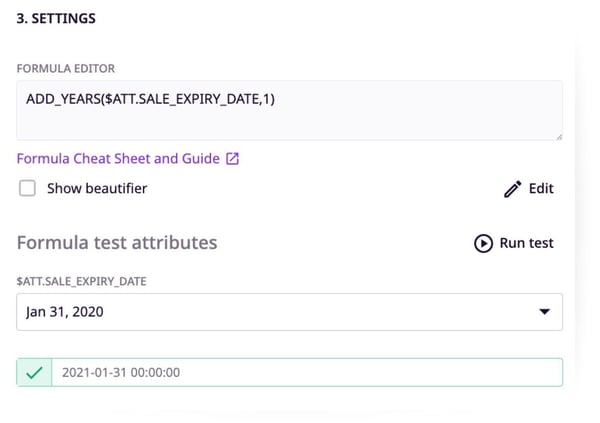600x423 pixels.
Task: Click the $ATT.SALE_EXPIRY_DATE field label
Action: pyautogui.click(x=82, y=281)
